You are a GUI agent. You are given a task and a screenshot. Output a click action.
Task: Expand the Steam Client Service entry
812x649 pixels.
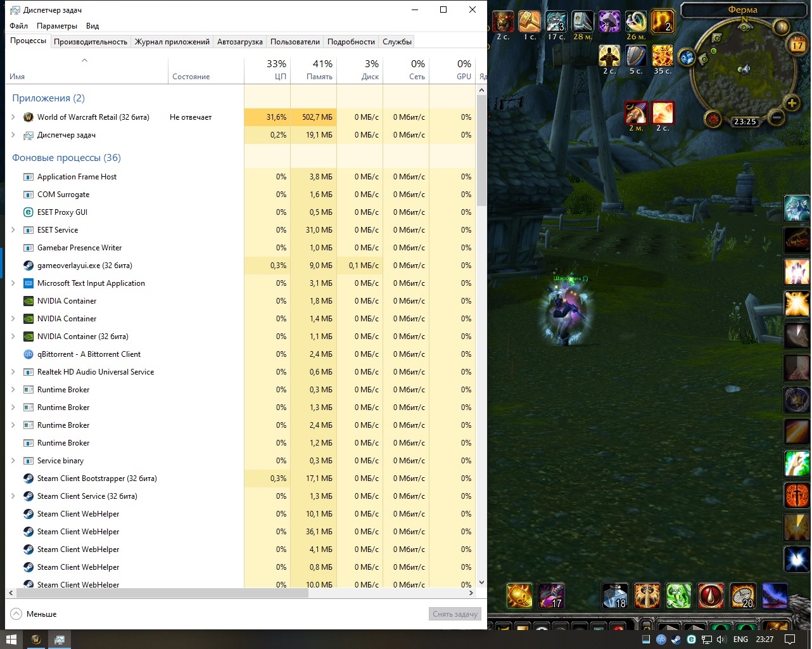[13, 496]
